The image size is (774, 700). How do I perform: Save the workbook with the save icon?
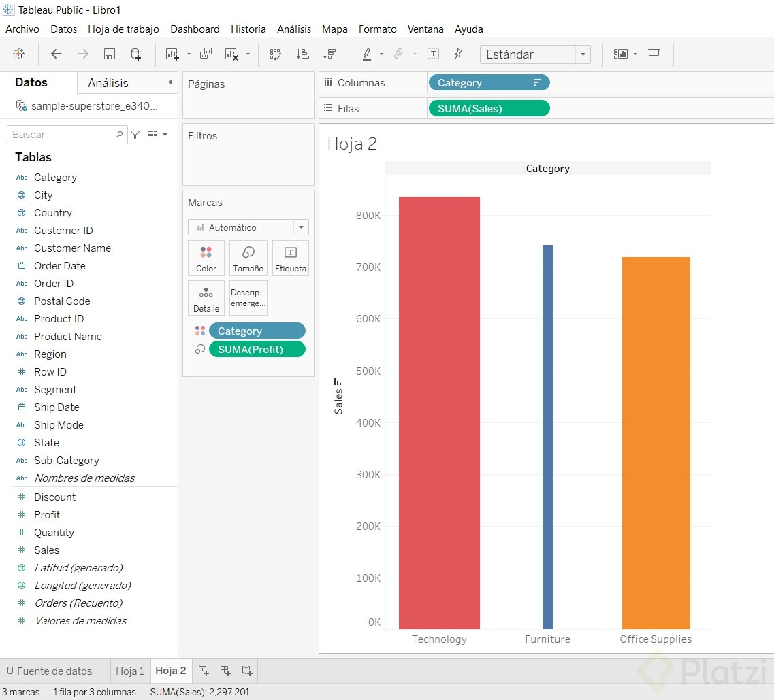click(110, 54)
